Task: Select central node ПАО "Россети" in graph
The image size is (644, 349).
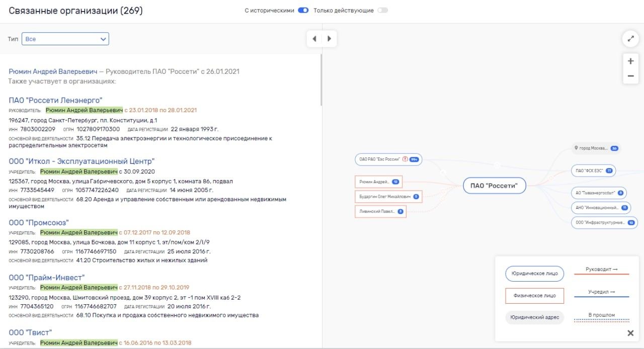Action: pyautogui.click(x=494, y=186)
